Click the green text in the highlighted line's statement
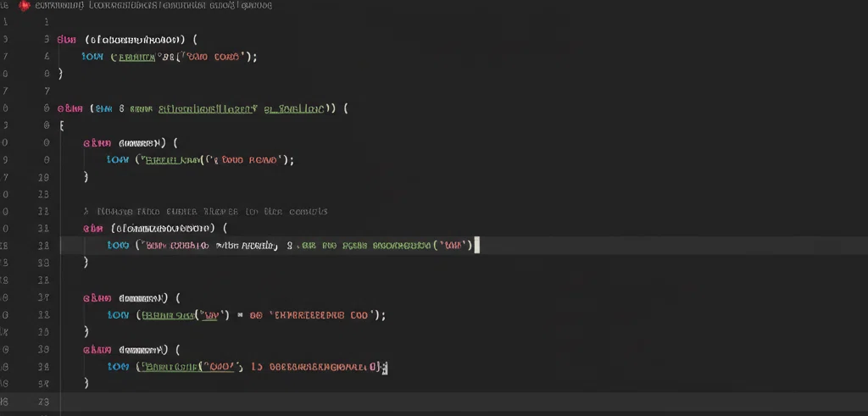868x416 pixels. tap(365, 245)
